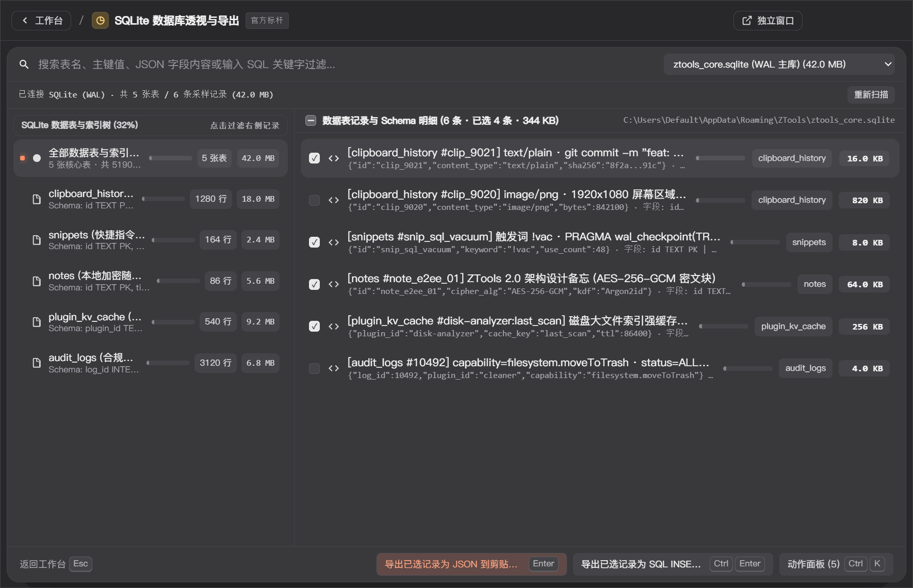Viewport: 913px width, 588px height.
Task: Click the search magnifier icon
Action: [x=24, y=64]
